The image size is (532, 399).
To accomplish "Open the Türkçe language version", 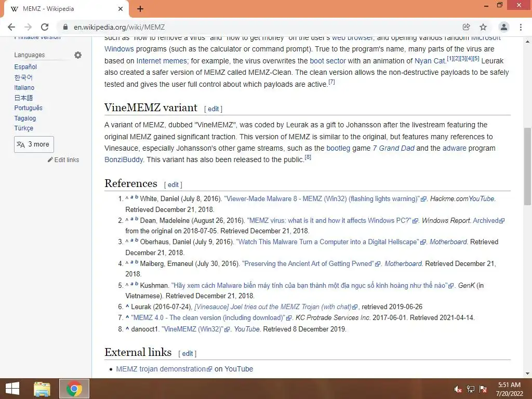I will coord(24,128).
